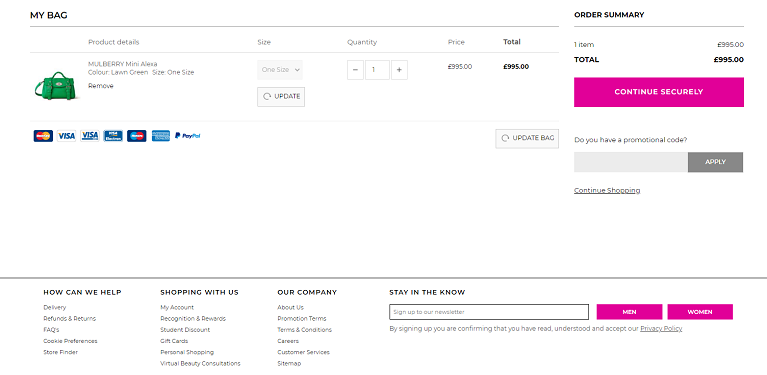The height and width of the screenshot is (375, 767).
Task: Open the Privacy Policy link
Action: 661,329
